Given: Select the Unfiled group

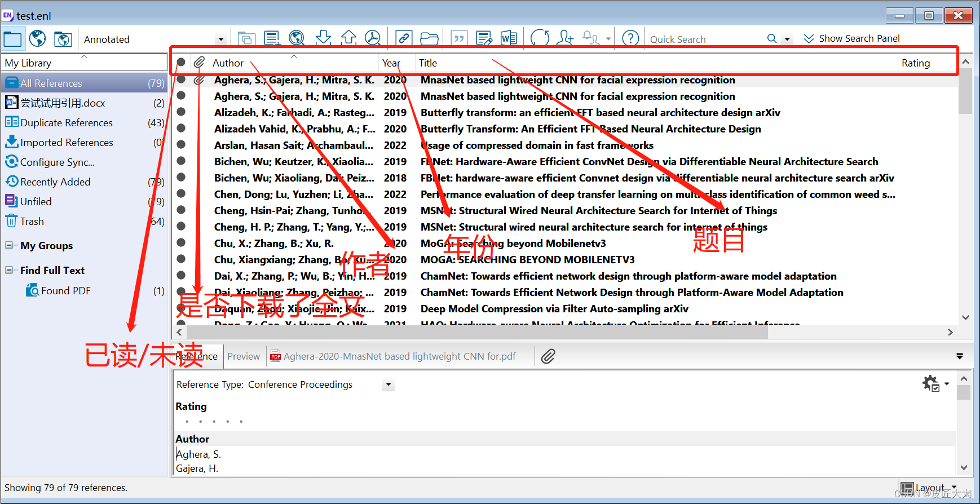Looking at the screenshot, I should [85, 201].
